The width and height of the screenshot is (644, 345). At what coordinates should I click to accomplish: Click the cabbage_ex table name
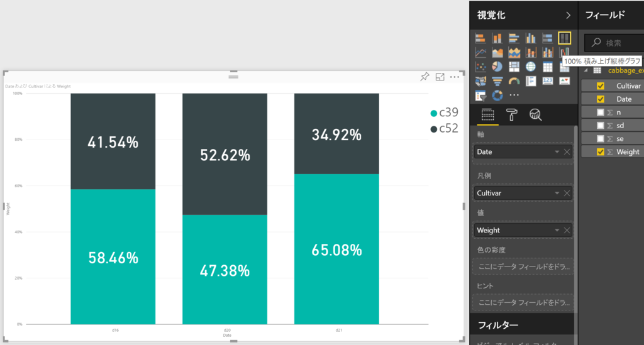[626, 70]
